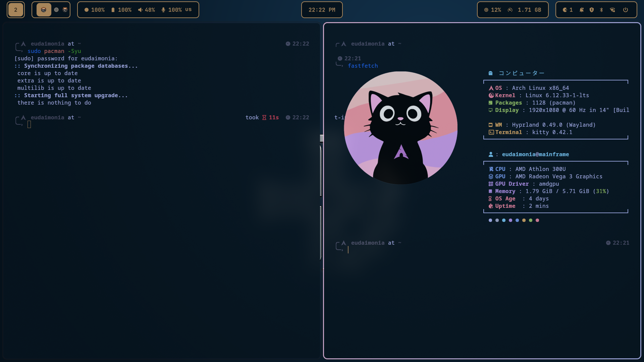Mute the microphone icon showing 100%
Image resolution: width=644 pixels, height=362 pixels.
[163, 10]
